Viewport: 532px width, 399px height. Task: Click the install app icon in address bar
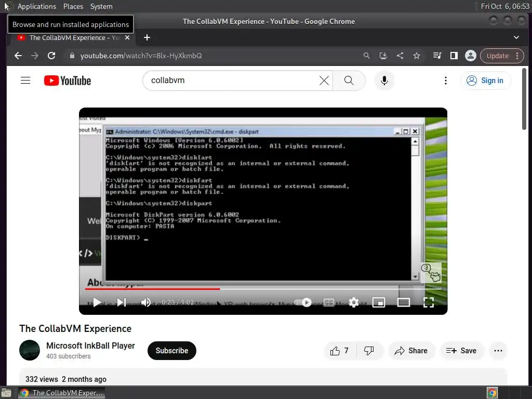[x=383, y=56]
